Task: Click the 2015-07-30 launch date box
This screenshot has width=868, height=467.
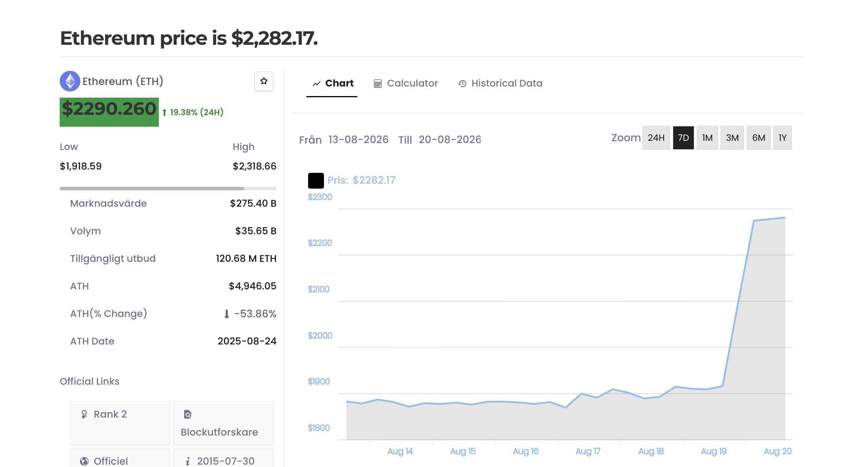Action: click(x=223, y=458)
